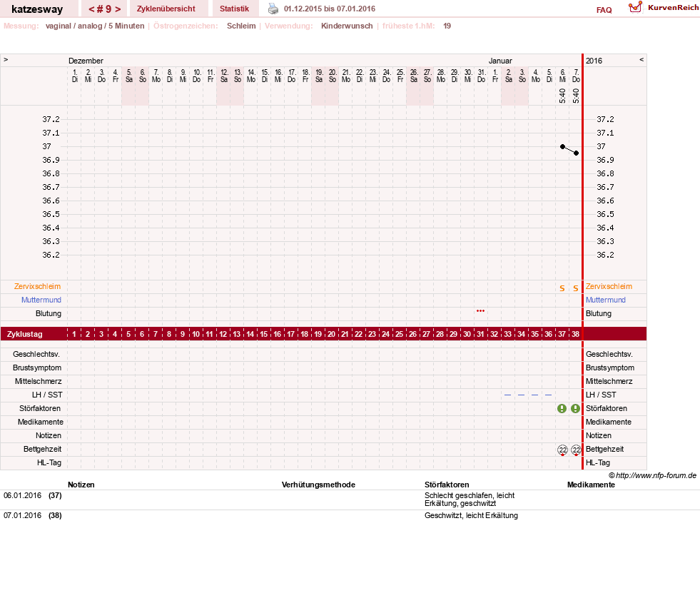
Task: Click the left Blutung row label
Action: 49,314
